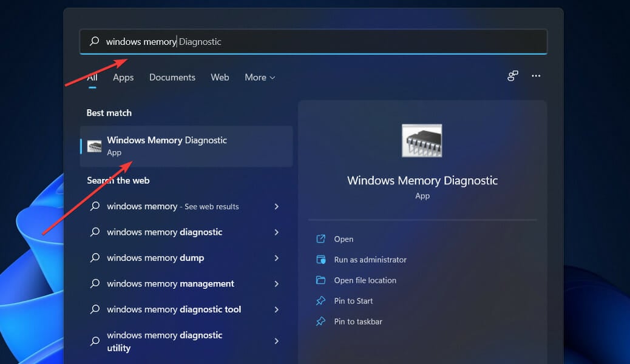This screenshot has width=630, height=364.
Task: Click the 'Best match' heading
Action: tap(109, 113)
